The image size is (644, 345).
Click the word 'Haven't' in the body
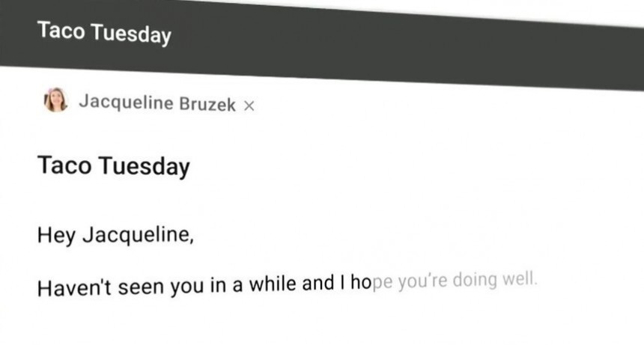74,287
